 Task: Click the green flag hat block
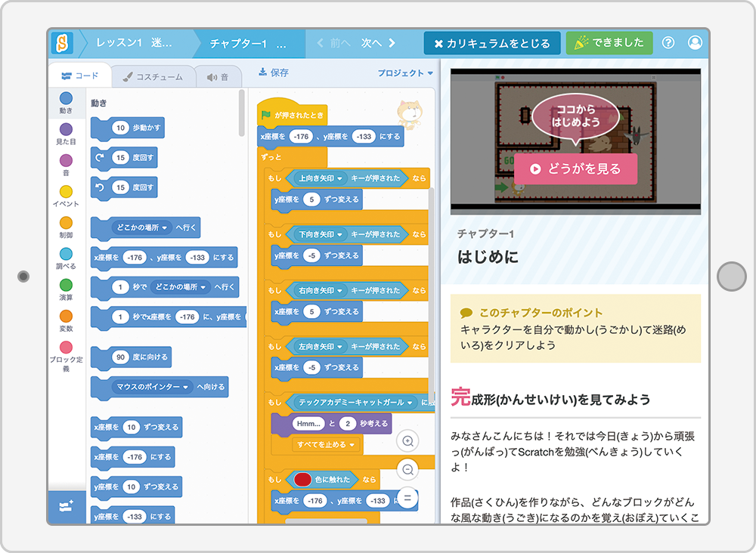[x=292, y=113]
